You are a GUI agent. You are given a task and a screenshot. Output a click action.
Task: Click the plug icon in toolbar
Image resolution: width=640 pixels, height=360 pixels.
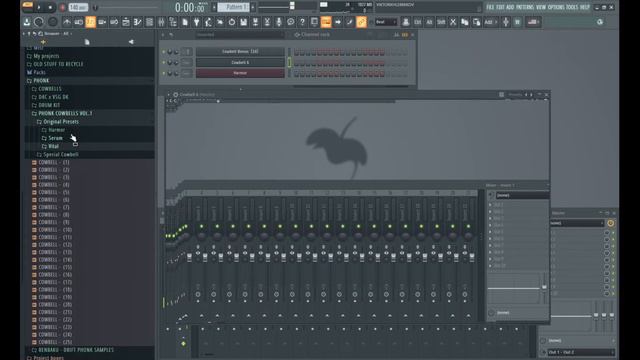click(196, 22)
